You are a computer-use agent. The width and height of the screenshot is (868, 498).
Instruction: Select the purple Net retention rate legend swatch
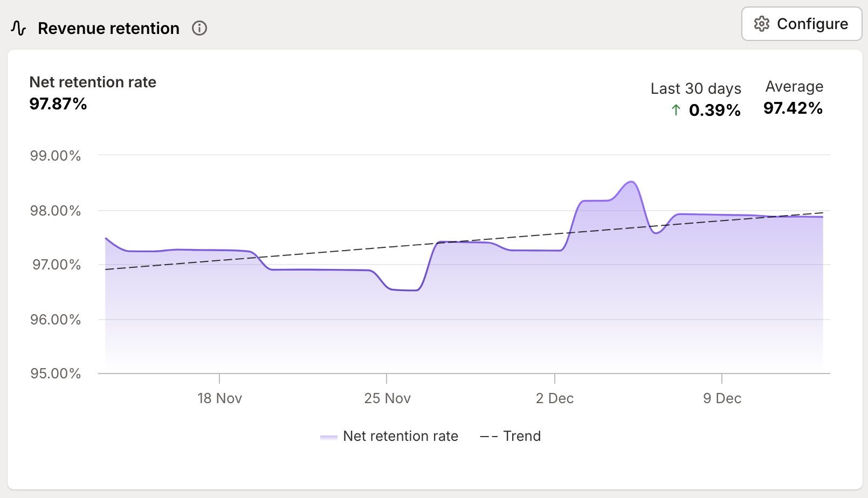pyautogui.click(x=329, y=437)
